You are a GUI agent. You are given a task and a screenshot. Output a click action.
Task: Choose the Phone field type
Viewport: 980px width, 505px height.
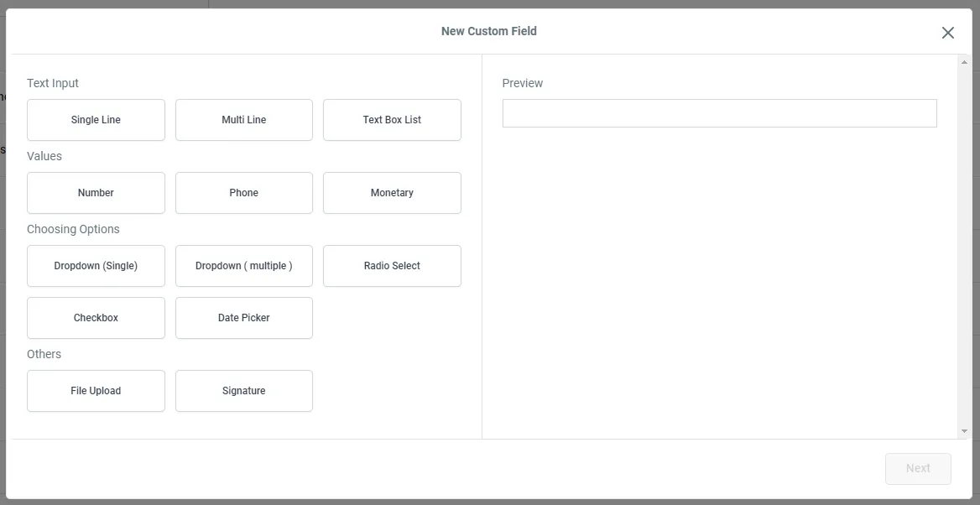pyautogui.click(x=243, y=193)
